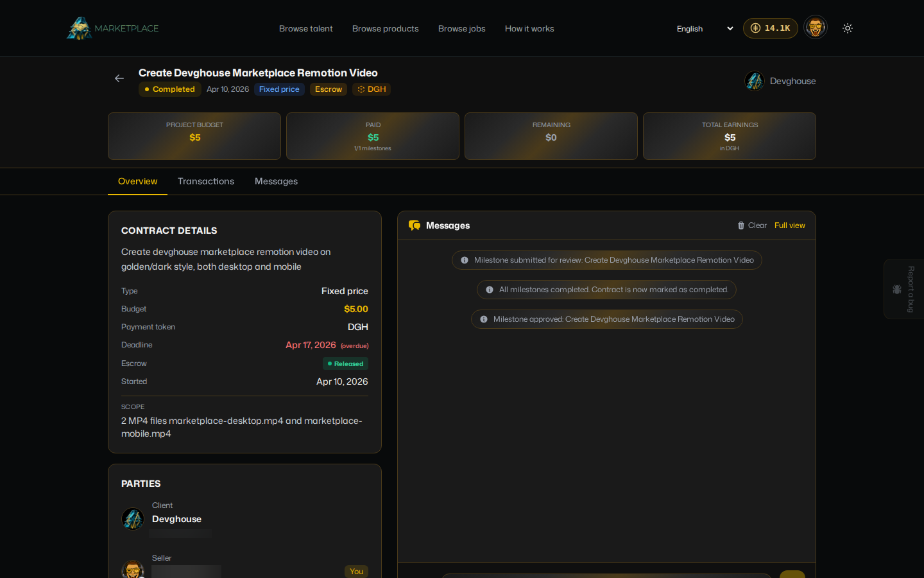Click Devghouse client name in Parties

point(177,519)
